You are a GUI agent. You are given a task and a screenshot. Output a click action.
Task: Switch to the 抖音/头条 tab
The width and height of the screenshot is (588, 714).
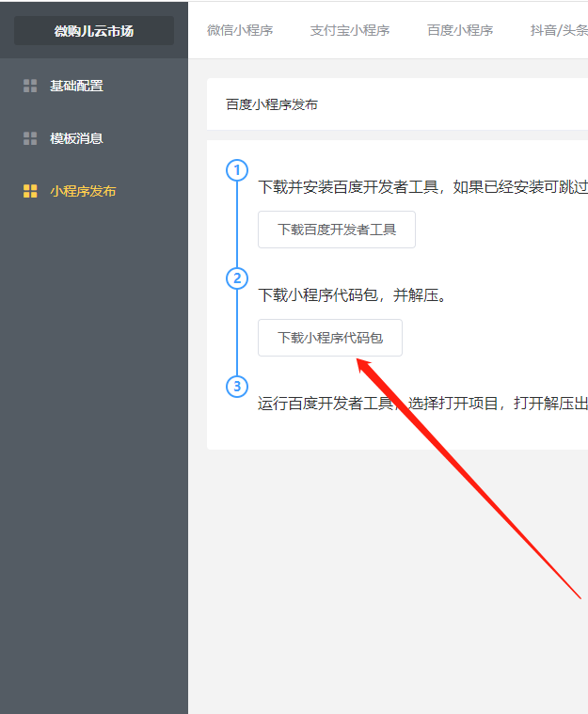click(559, 30)
